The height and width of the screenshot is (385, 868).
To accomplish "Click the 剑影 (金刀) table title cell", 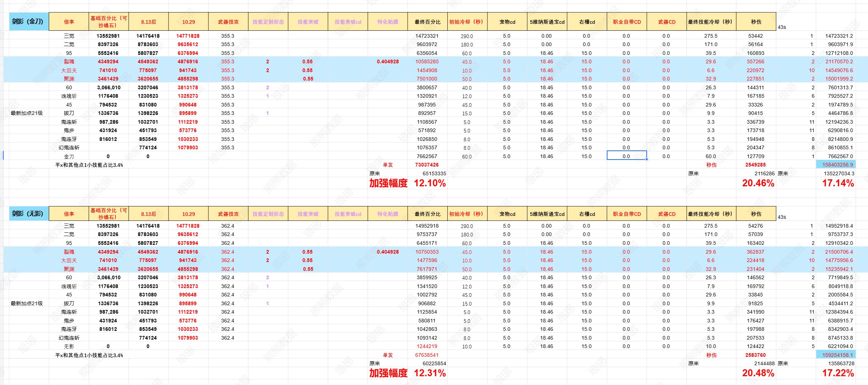I will (29, 22).
